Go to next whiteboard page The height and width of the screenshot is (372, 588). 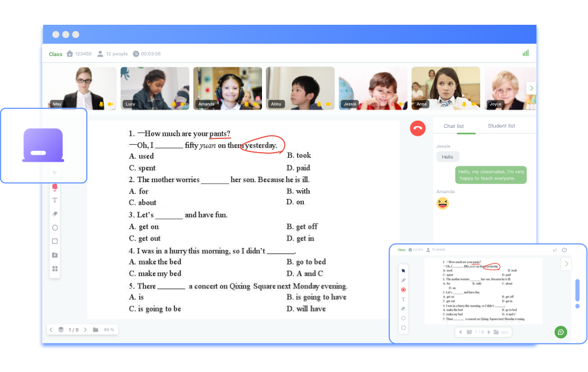click(x=84, y=330)
